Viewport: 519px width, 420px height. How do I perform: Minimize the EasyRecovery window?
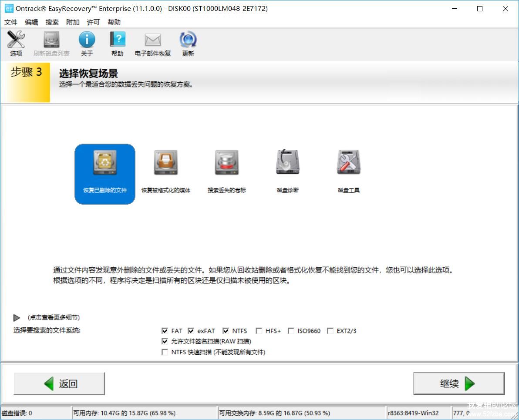455,9
